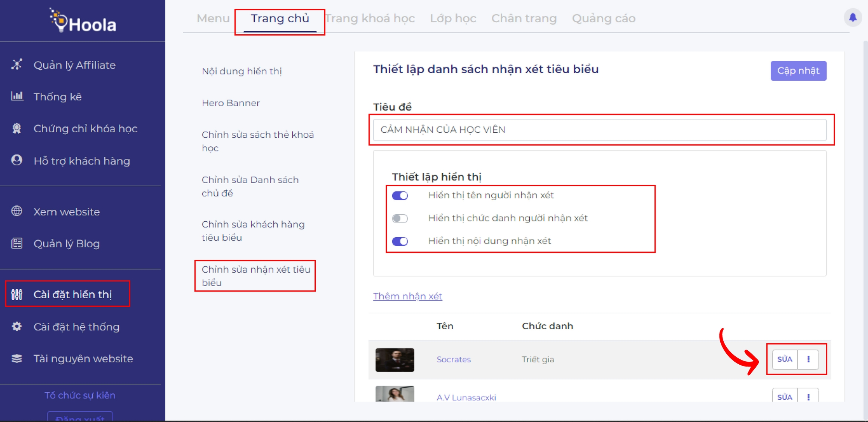Viewport: 868px width, 422px height.
Task: Disable showing the reviewer name toggle
Action: click(400, 195)
